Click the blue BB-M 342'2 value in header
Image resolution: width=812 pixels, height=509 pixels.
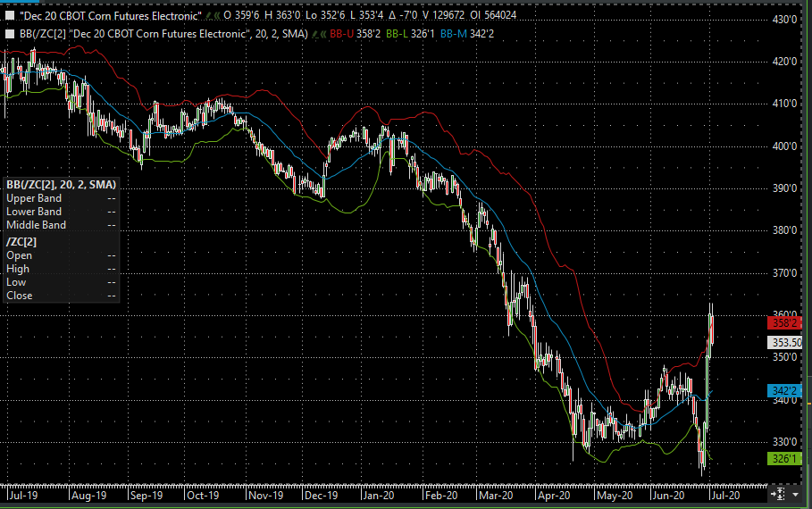pyautogui.click(x=467, y=34)
